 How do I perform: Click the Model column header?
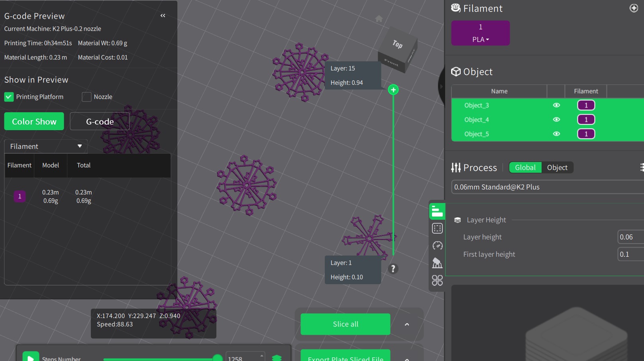pos(51,165)
